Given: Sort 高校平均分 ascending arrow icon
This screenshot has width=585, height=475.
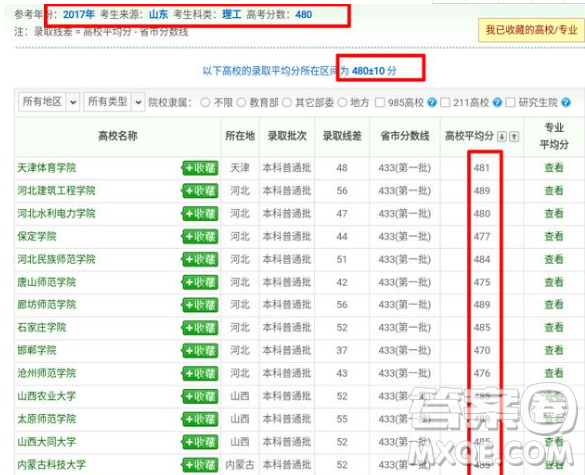Looking at the screenshot, I should (x=514, y=137).
